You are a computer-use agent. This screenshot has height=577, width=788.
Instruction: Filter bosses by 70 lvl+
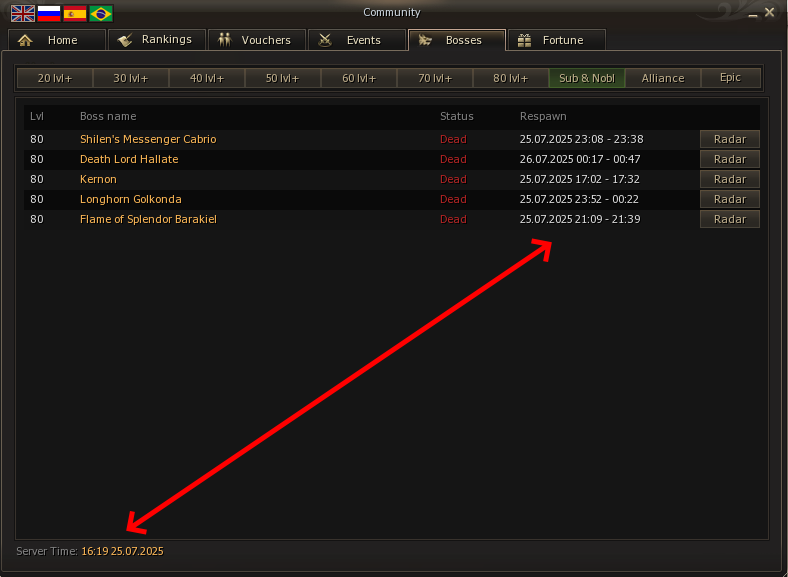tap(435, 78)
